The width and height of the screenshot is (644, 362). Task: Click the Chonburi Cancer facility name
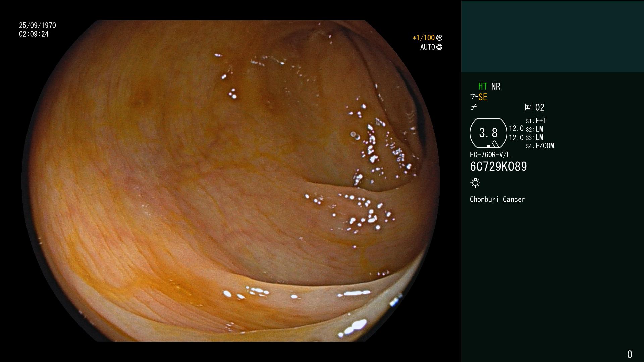pyautogui.click(x=497, y=199)
